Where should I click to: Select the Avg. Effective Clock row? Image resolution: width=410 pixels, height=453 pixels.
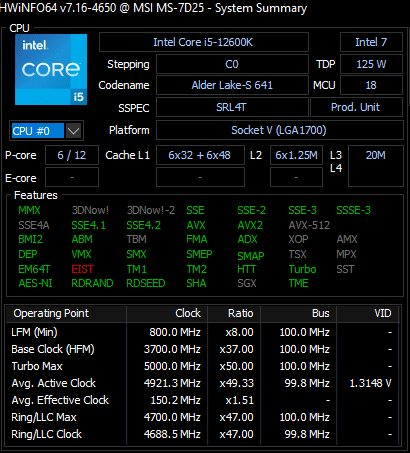pos(203,400)
